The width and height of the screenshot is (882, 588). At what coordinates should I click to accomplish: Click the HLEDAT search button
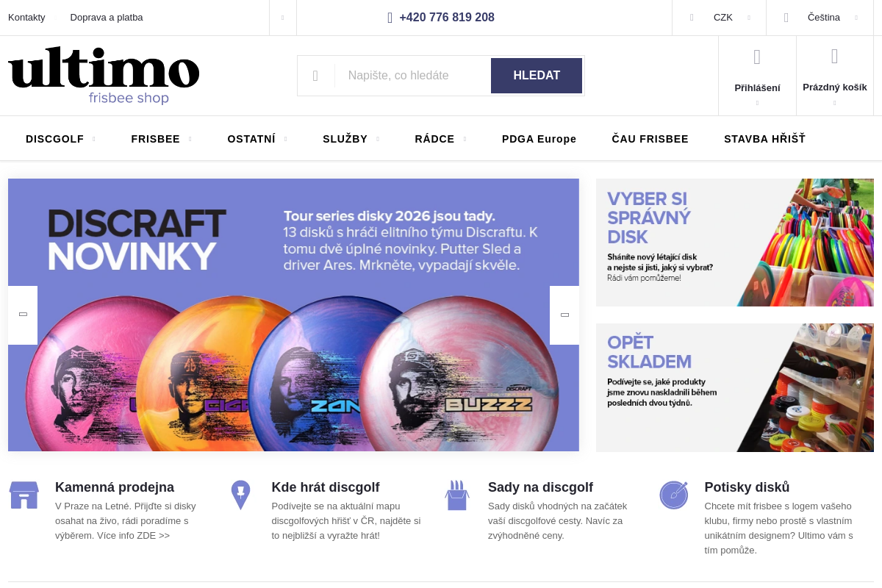point(537,76)
